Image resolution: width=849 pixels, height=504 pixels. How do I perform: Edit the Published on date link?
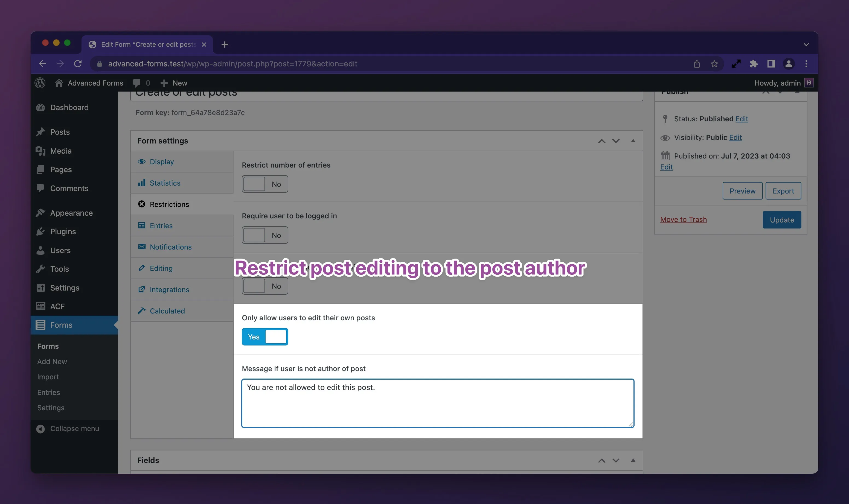click(666, 167)
